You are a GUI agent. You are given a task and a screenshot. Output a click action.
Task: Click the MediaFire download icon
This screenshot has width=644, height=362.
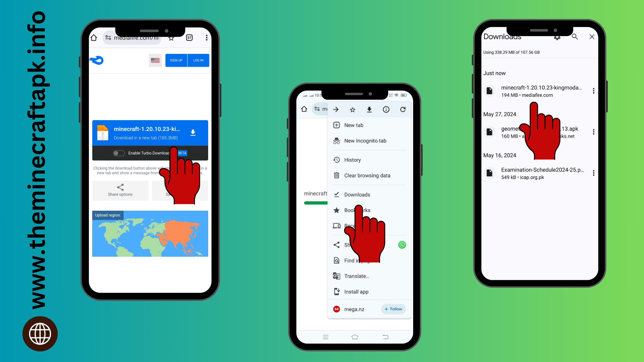[x=193, y=133]
